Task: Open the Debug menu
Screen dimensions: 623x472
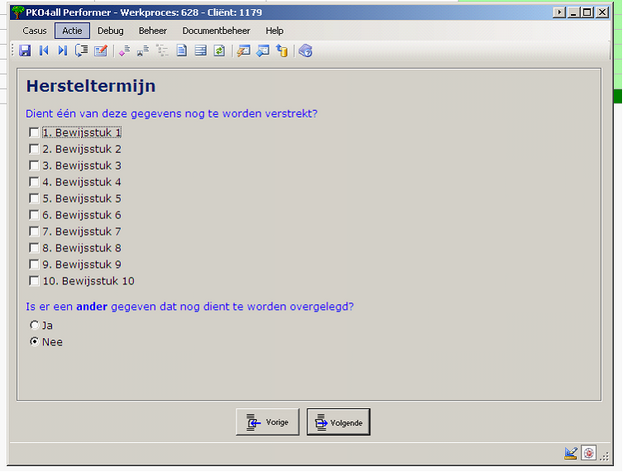Action: point(110,31)
